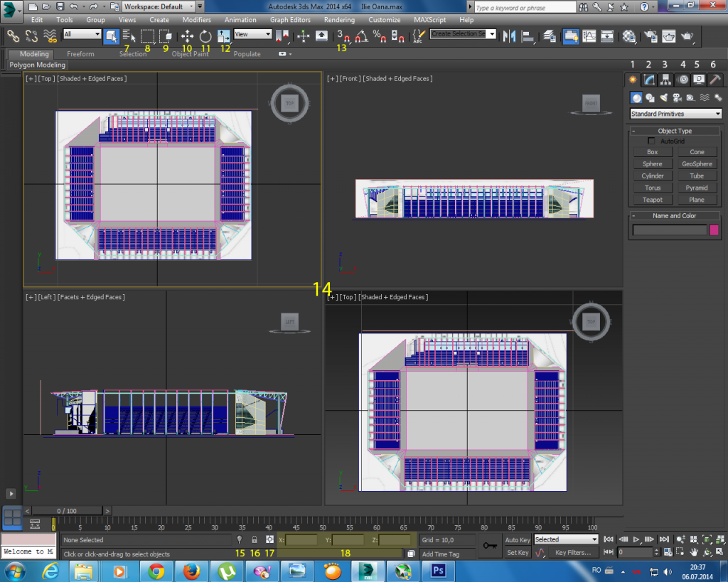Image resolution: width=728 pixels, height=582 pixels.
Task: Click the Teapot button
Action: tap(653, 200)
